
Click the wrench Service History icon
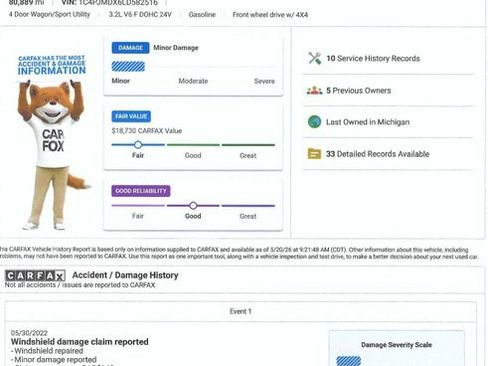[314, 58]
